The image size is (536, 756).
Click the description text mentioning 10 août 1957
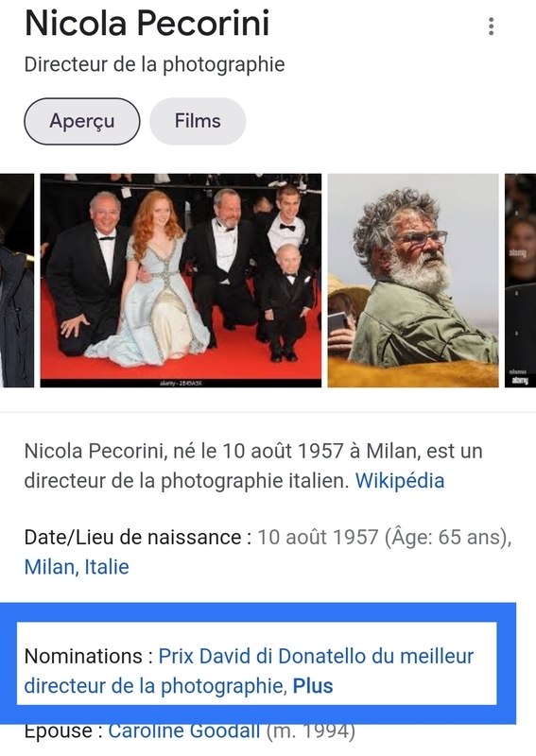pos(253,466)
